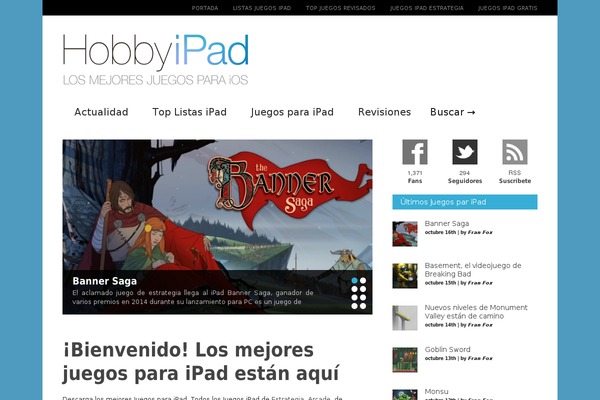Click the 294 Seguidores label
Screen dimensions: 600x400
(x=465, y=177)
